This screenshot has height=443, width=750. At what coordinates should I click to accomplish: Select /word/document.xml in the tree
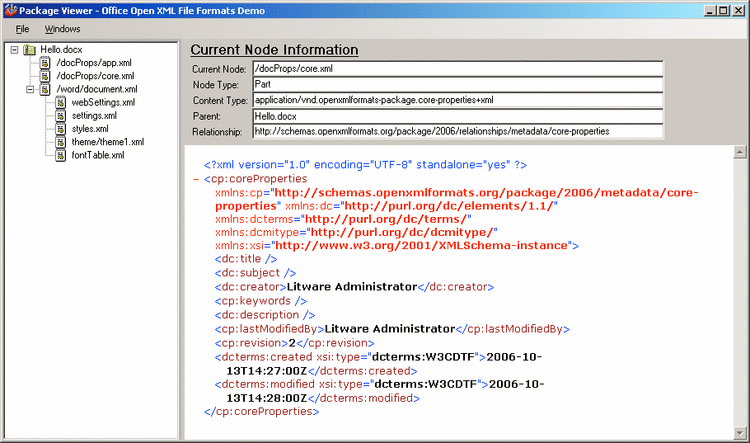(x=97, y=89)
